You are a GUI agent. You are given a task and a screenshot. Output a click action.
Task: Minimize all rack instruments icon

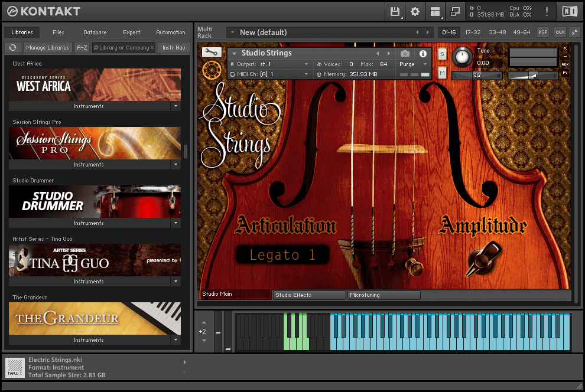pos(574,32)
